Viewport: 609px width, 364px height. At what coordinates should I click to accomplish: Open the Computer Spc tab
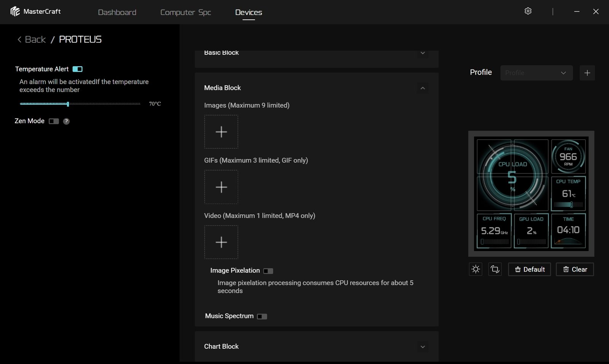(185, 12)
